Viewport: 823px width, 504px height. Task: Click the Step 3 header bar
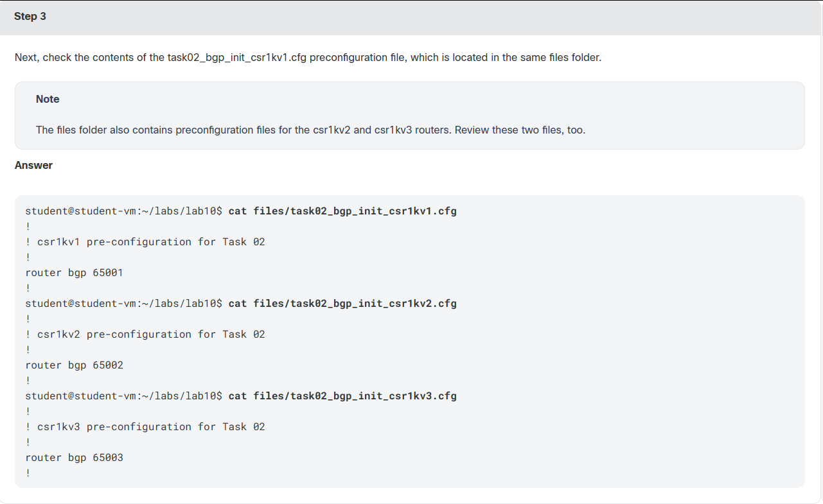pos(411,17)
